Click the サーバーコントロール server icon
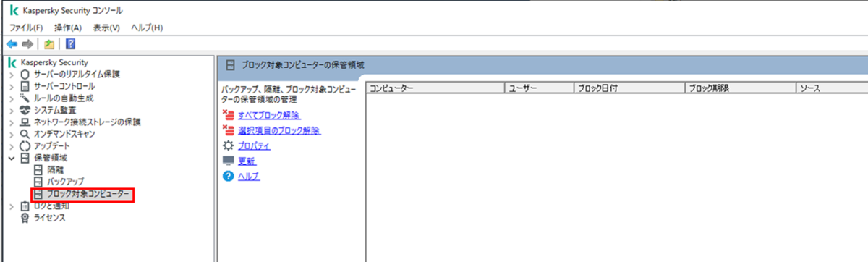Screen dimensions: 868x262 pyautogui.click(x=25, y=86)
